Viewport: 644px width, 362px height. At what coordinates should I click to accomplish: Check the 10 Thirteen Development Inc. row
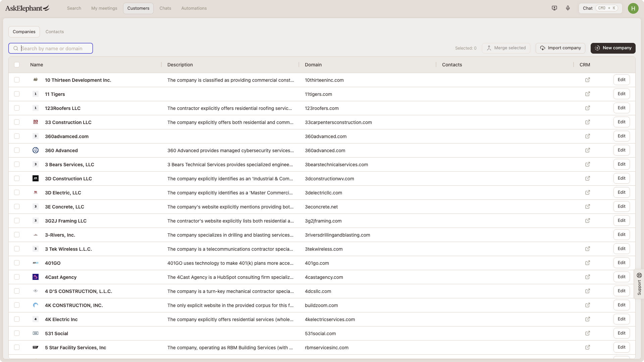point(17,80)
